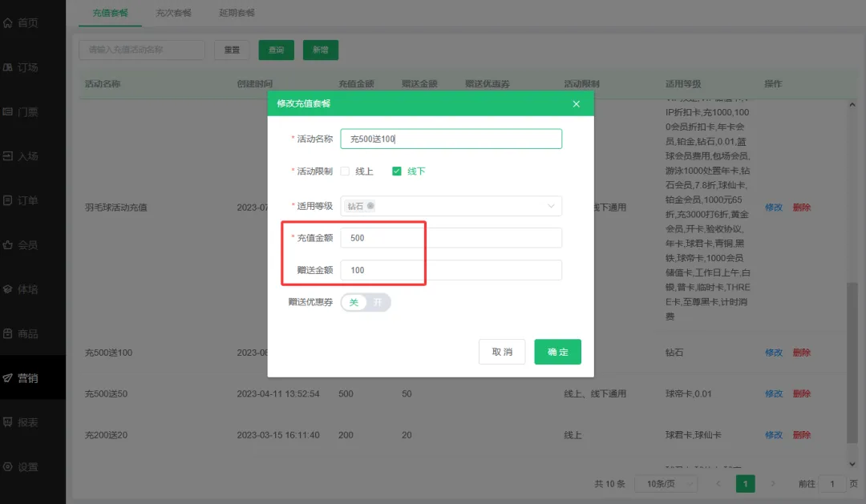Screen dimensions: 866x504
Task: Expand the 10条/页 page size dropdown
Action: [x=666, y=483]
